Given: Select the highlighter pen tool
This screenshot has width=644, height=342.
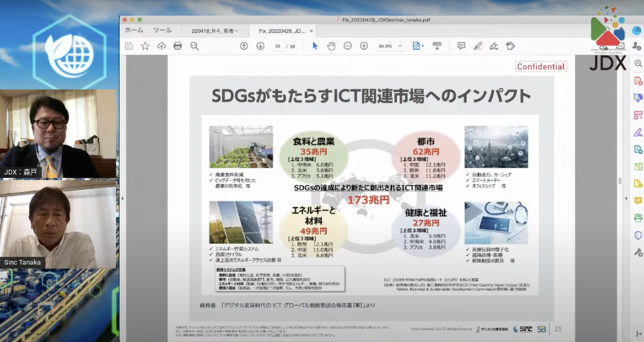Looking at the screenshot, I should 477,46.
